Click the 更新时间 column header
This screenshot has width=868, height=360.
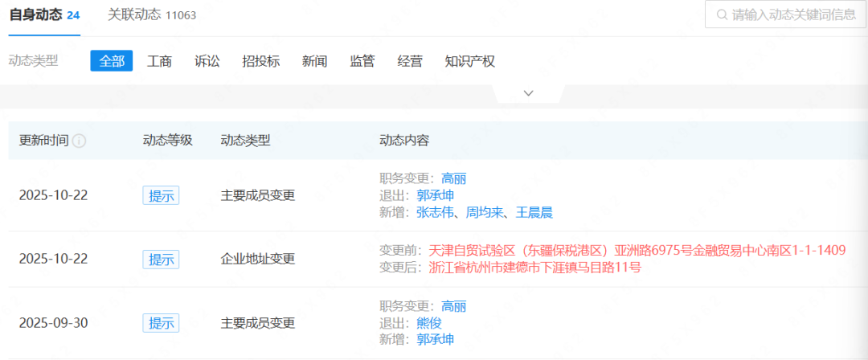(x=44, y=141)
